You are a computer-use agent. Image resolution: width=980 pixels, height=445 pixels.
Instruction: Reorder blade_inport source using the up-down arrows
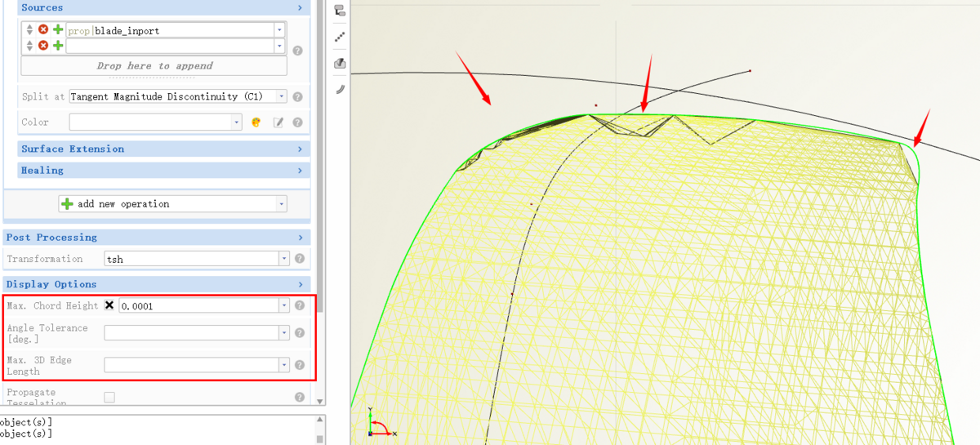(30, 30)
